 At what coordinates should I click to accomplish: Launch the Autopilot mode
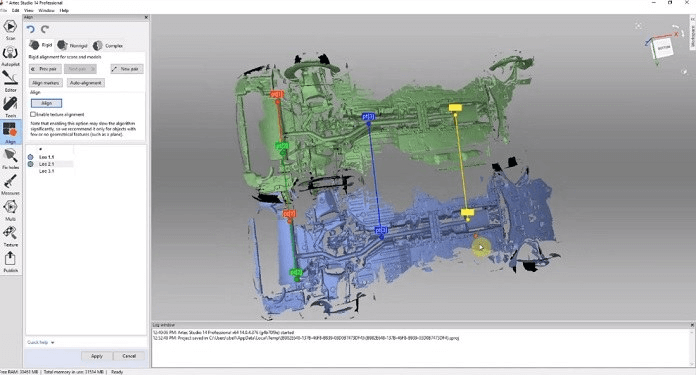[10, 56]
